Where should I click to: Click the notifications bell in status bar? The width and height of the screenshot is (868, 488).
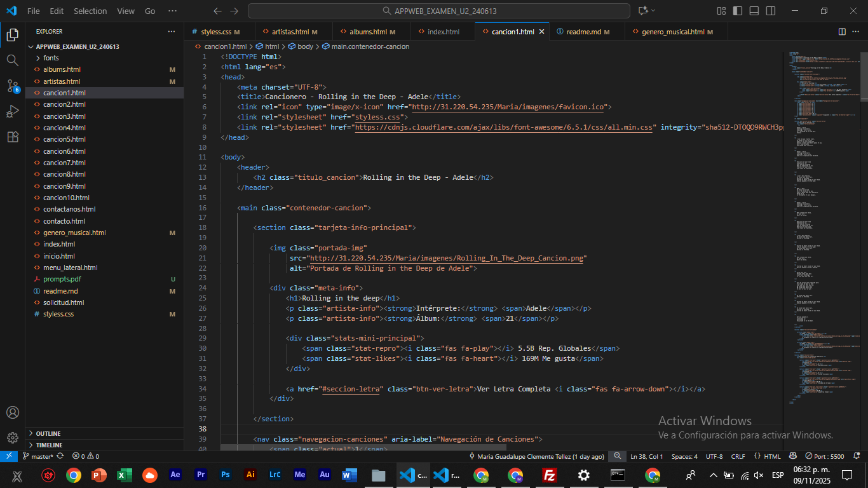coord(858,456)
